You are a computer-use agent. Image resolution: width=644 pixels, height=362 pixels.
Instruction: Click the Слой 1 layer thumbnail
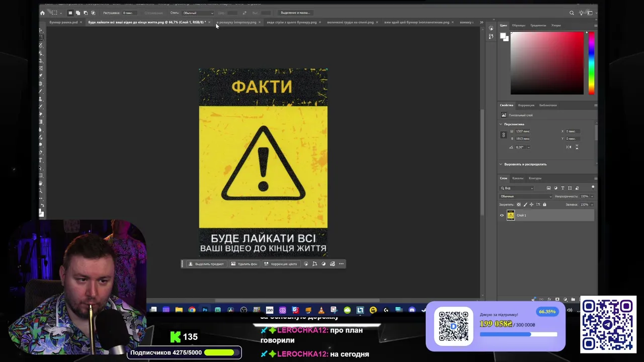pyautogui.click(x=511, y=215)
